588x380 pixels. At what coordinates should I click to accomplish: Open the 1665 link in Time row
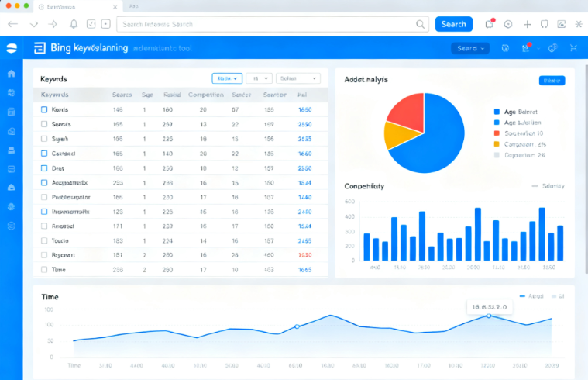[x=305, y=270]
